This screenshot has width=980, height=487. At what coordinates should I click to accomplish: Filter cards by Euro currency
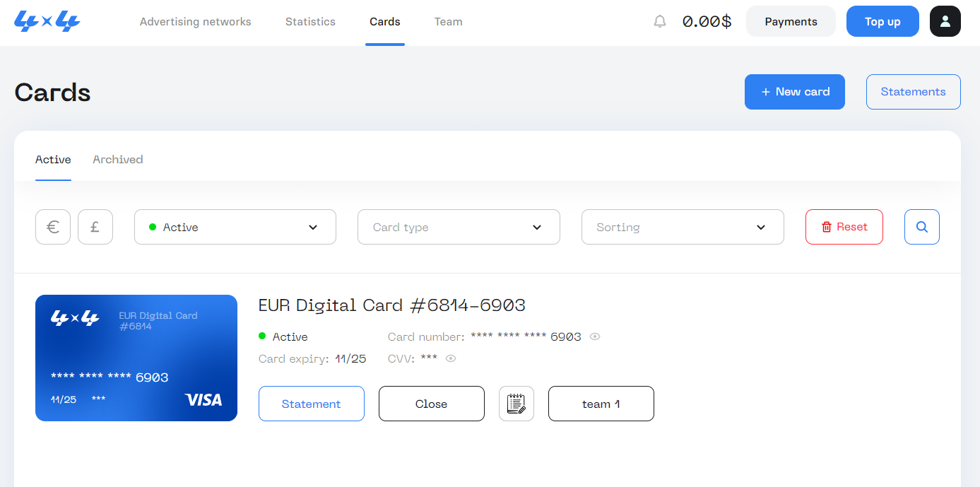[x=53, y=227]
